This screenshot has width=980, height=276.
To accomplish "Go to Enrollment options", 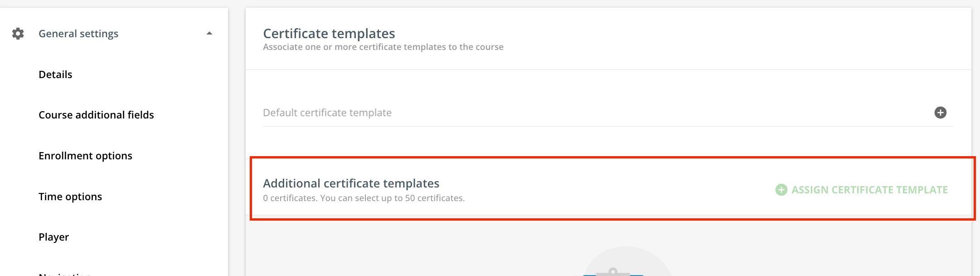I will pos(85,156).
